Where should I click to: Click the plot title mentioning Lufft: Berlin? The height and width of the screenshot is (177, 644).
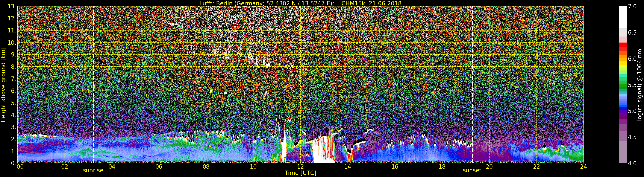(x=300, y=3)
